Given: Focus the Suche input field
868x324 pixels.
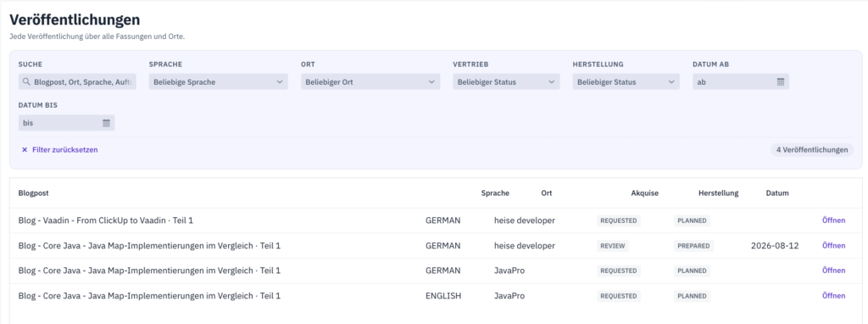Looking at the screenshot, I should (77, 82).
